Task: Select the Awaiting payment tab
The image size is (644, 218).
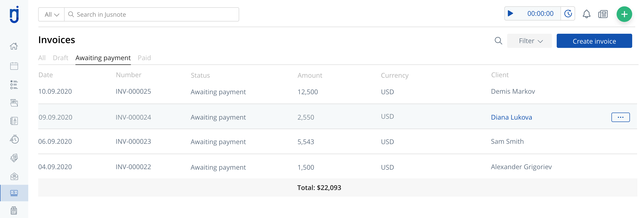Action: 103,58
